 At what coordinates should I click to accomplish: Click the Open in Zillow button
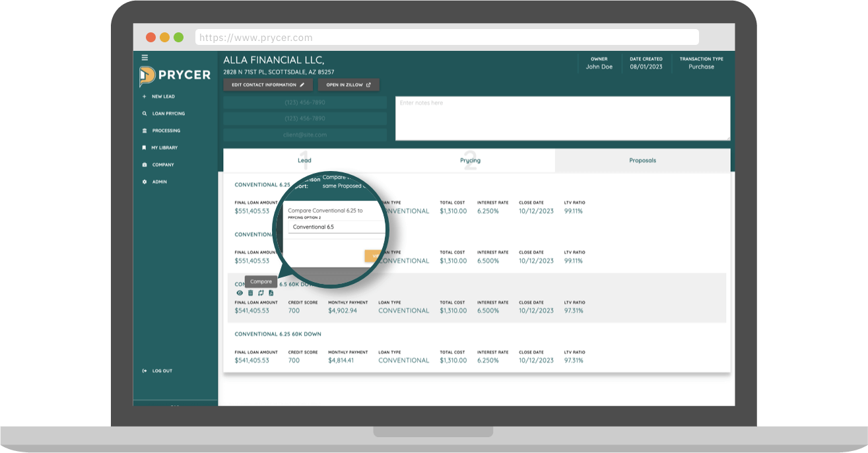[x=348, y=85]
